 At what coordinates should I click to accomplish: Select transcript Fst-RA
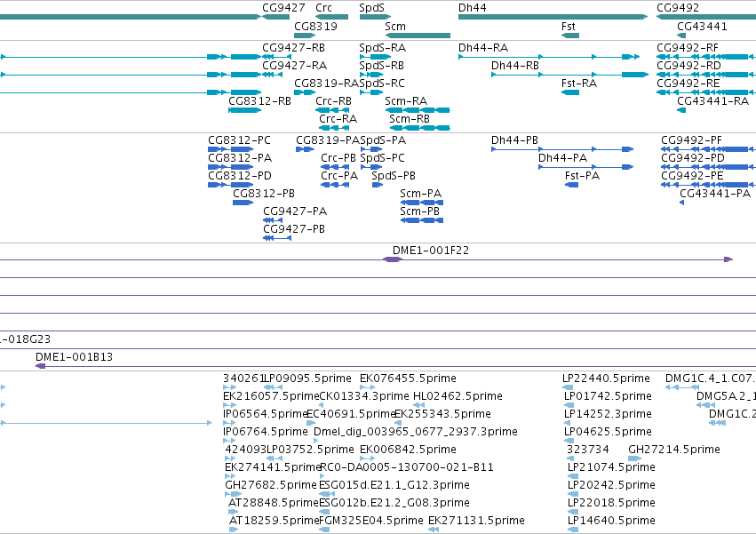[570, 92]
